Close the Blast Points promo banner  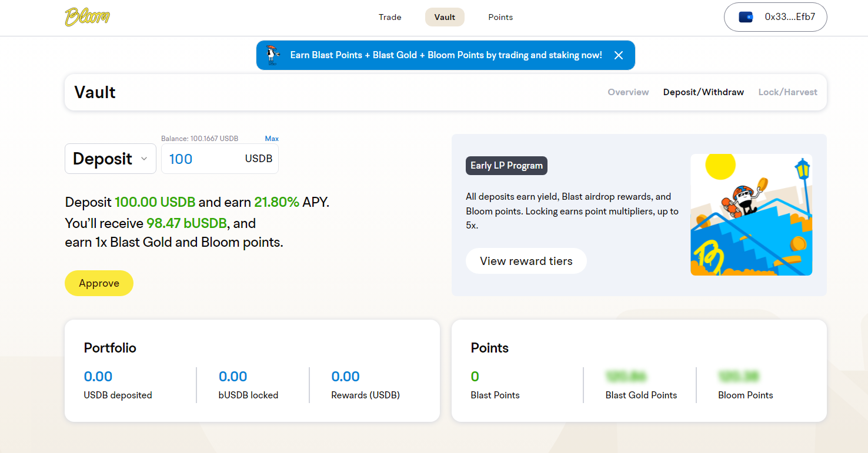click(x=619, y=55)
